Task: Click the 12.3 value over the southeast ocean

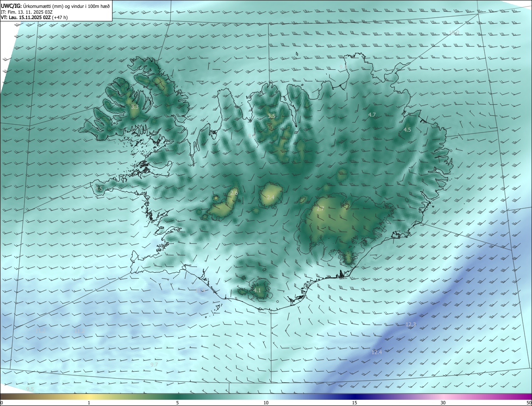Action: (x=411, y=324)
